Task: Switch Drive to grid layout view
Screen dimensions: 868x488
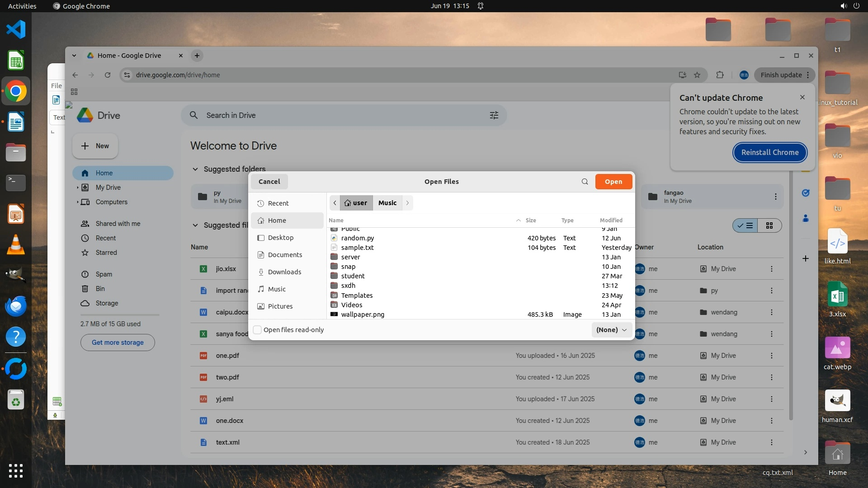Action: 769,225
